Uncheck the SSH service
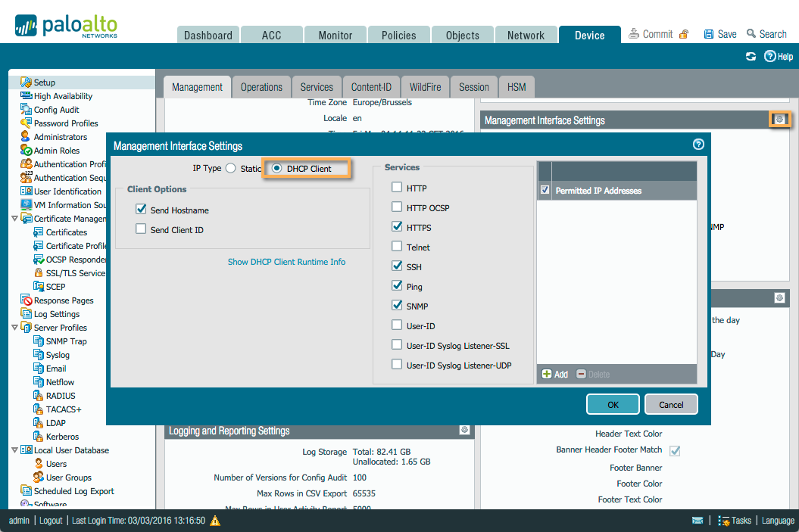This screenshot has width=799, height=532. coord(396,266)
